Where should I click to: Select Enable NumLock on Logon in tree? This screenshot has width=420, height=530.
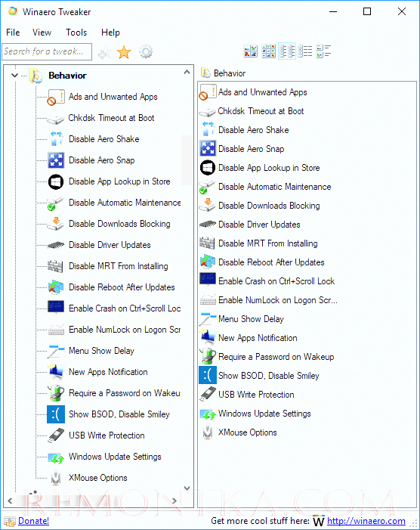coord(124,330)
